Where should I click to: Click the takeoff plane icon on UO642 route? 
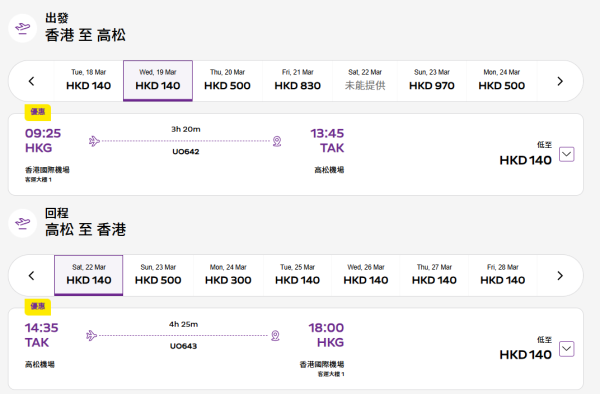pyautogui.click(x=94, y=141)
